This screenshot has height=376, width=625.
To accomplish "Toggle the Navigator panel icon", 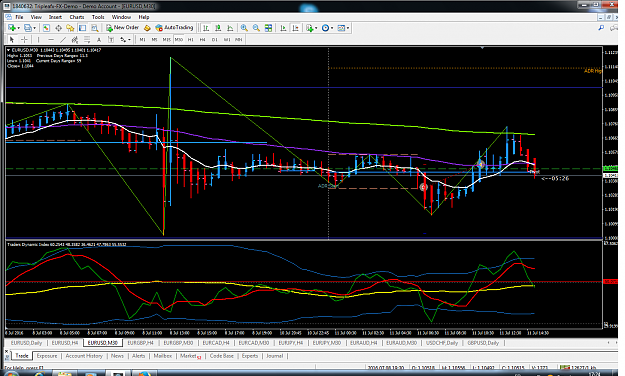I will (70, 28).
